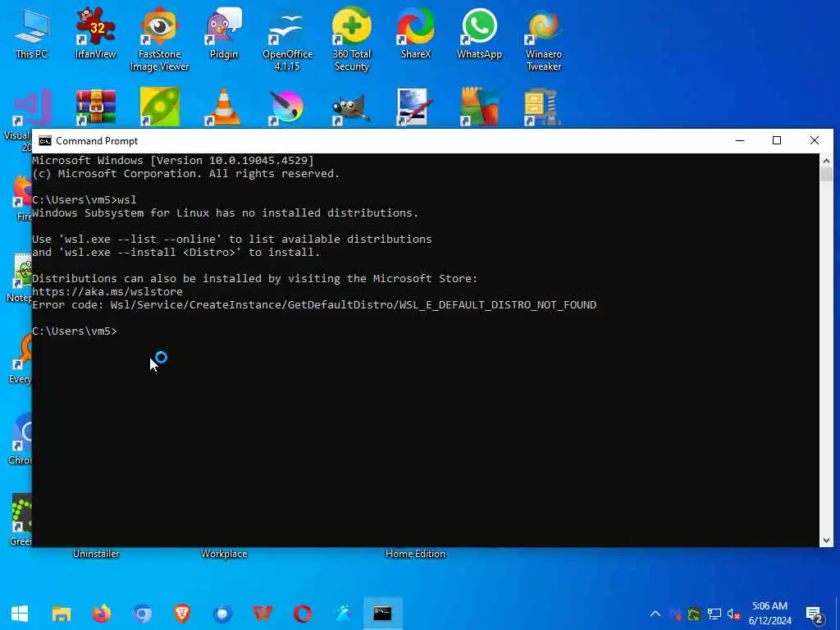This screenshot has height=630, width=840.
Task: Open WPS Office from the taskbar
Action: pos(262,614)
